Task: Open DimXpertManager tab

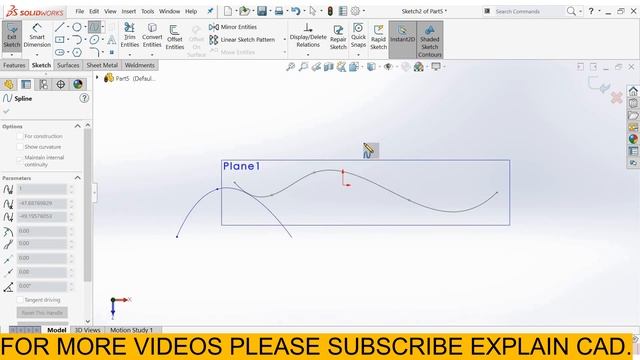Action: 60,84
